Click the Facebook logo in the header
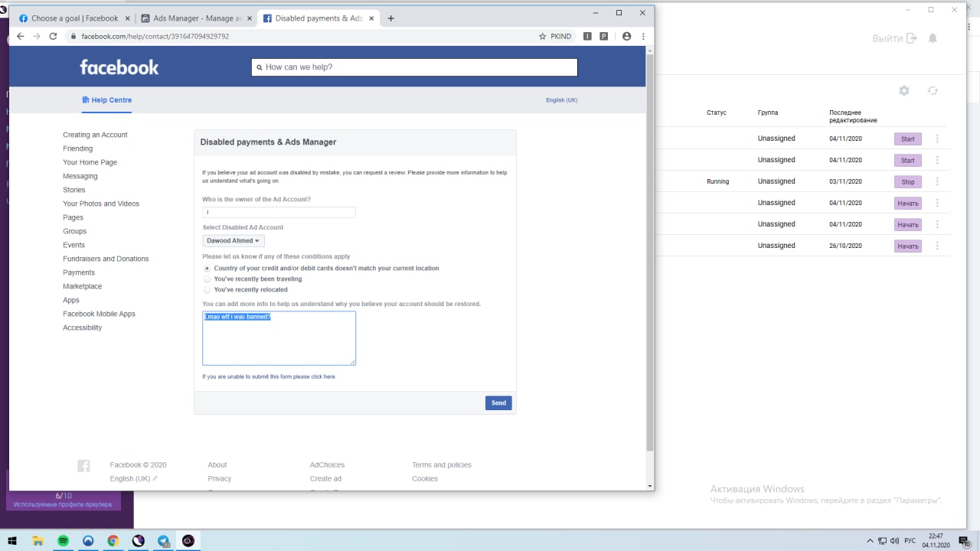The width and height of the screenshot is (980, 551). [119, 67]
